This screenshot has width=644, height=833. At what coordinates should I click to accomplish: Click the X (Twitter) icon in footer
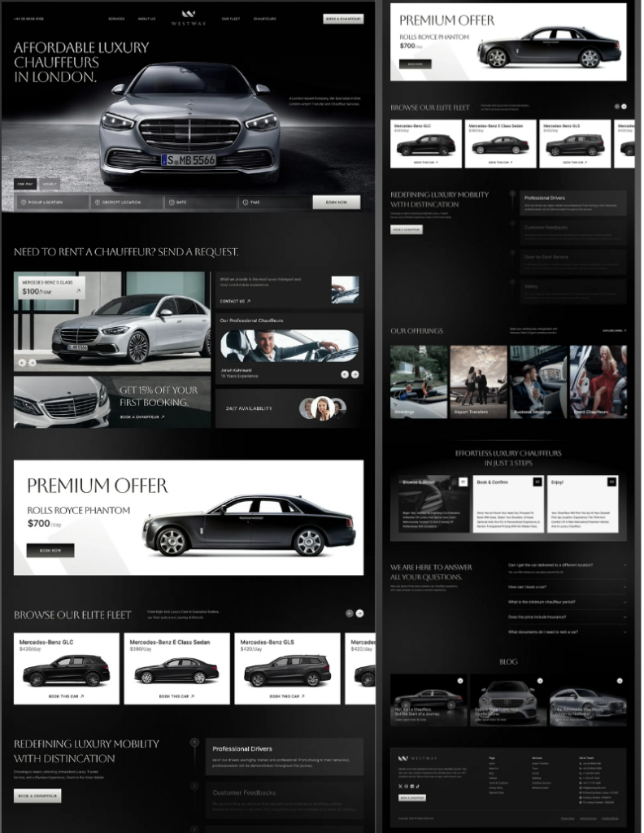[400, 787]
